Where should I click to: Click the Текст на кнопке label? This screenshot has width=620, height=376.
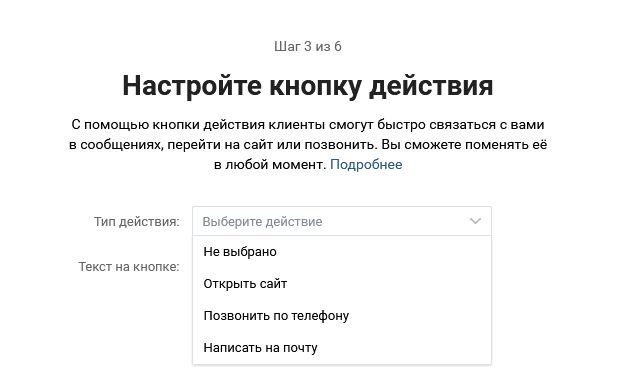tap(129, 267)
